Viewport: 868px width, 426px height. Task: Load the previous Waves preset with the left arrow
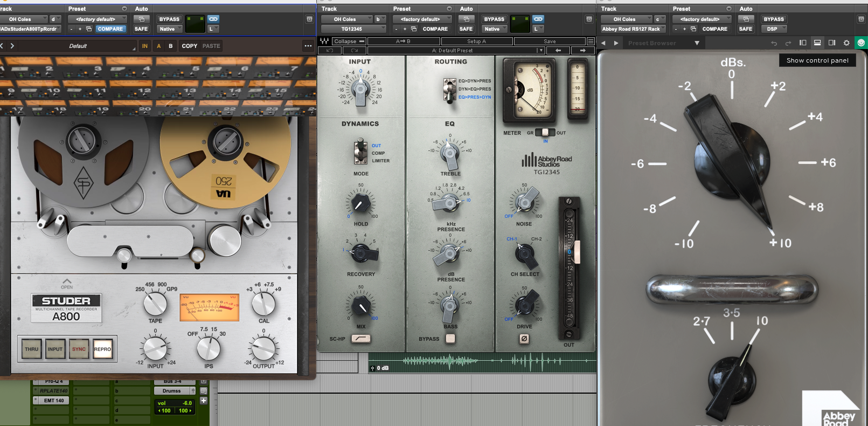point(558,50)
